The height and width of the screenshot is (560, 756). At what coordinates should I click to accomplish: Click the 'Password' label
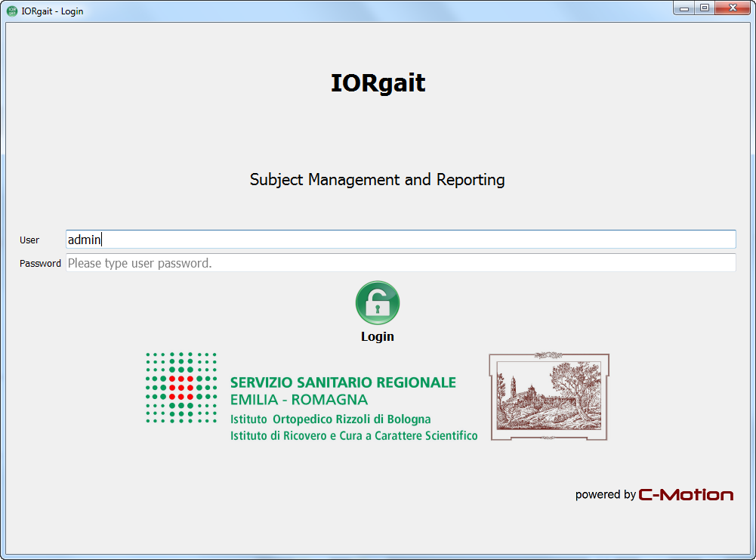40,263
